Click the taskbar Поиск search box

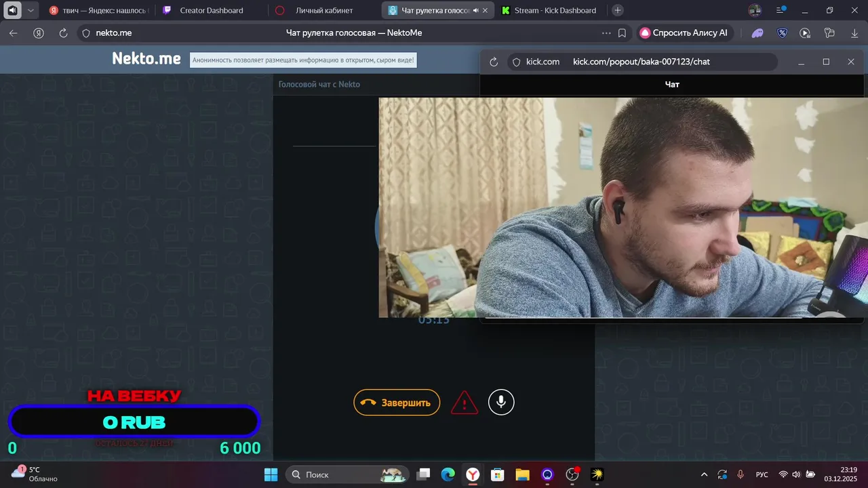click(x=348, y=474)
